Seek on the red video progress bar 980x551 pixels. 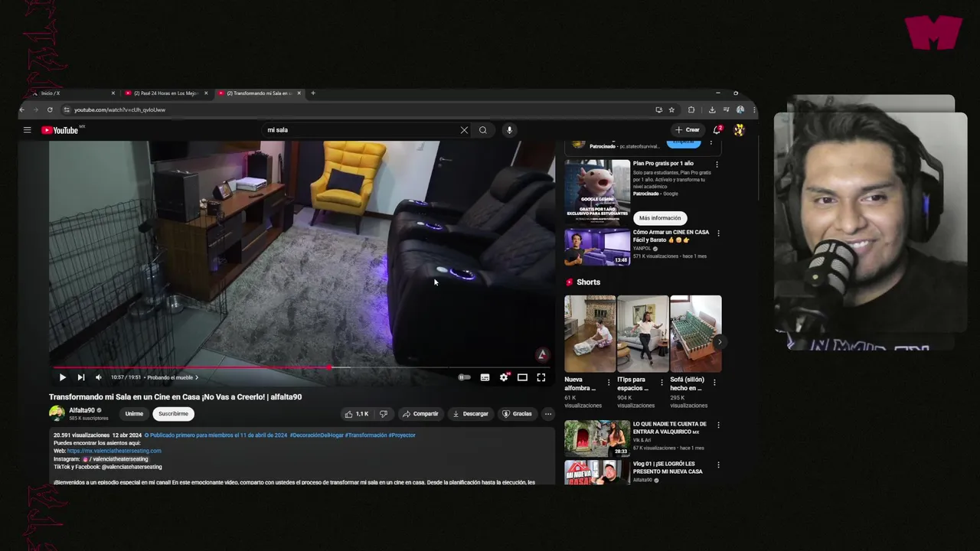point(302,367)
